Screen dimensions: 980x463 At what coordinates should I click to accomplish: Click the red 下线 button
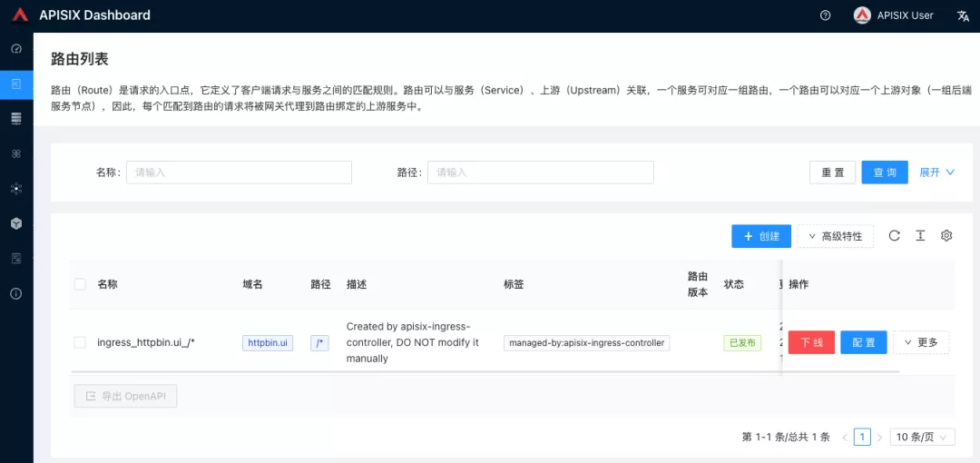click(x=811, y=342)
